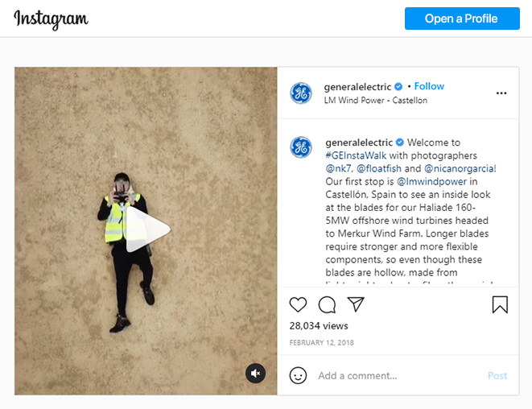Click GE avatar beside the caption

tap(300, 147)
